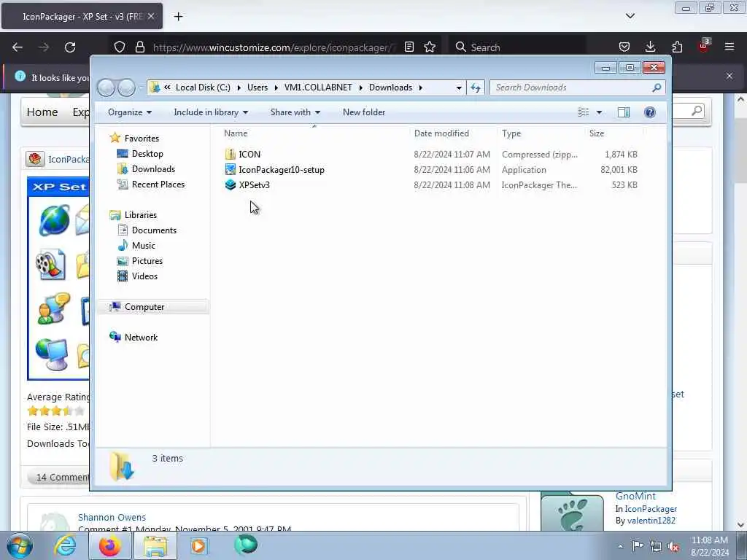Screen dimensions: 747x560
Task: Click the Explorer back navigation button
Action: (x=107, y=87)
